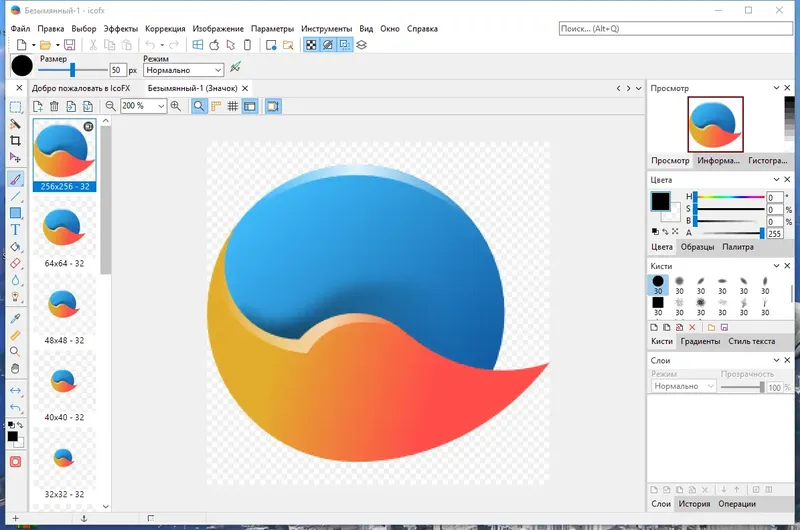Click the zoom in magnifier button
Viewport: 800px width, 530px height.
pyautogui.click(x=176, y=106)
